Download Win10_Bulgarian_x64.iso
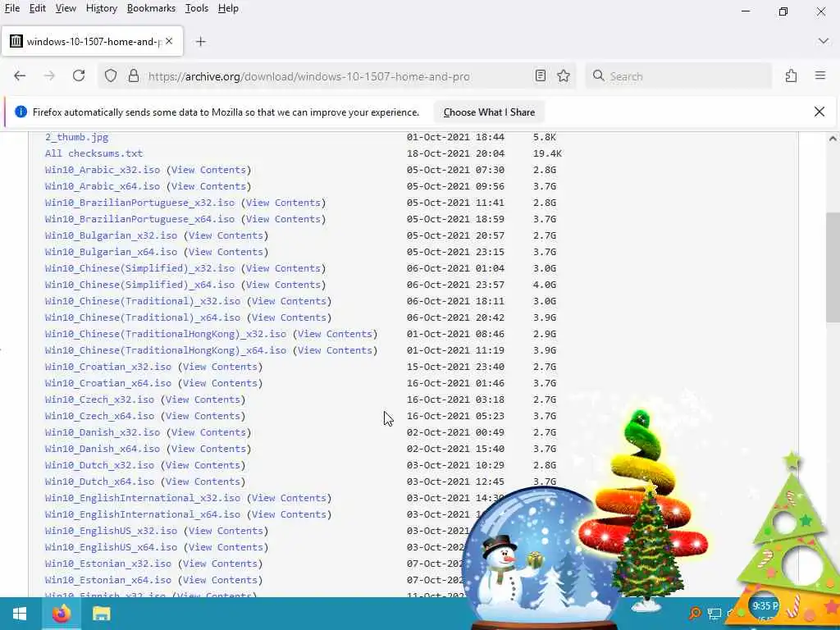Screen dimensions: 840x630 111,252
